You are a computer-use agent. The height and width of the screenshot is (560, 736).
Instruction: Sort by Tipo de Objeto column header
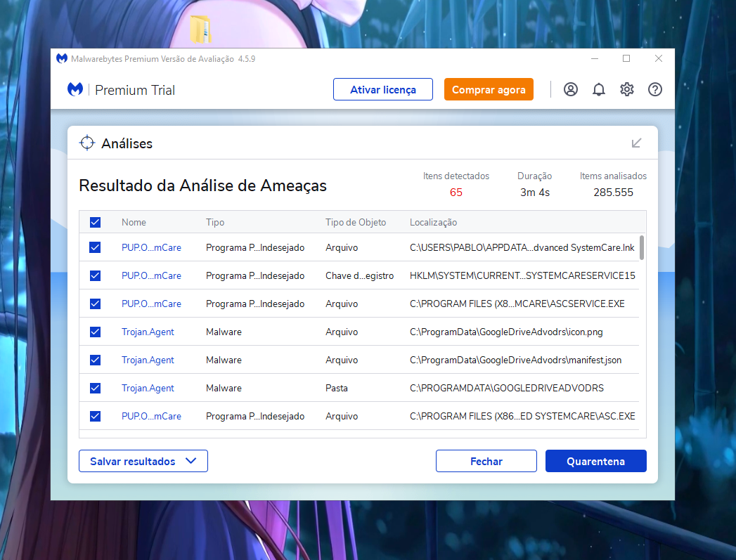[356, 222]
